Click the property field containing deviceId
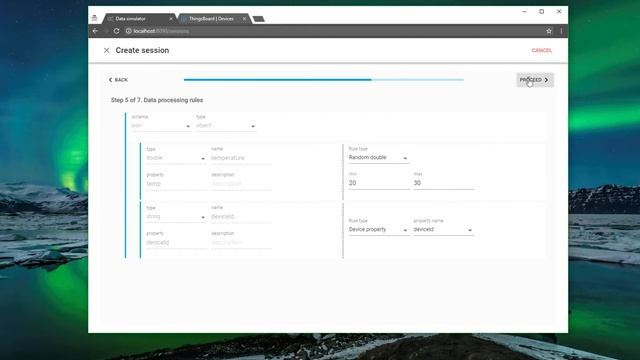The width and height of the screenshot is (640, 360). coord(176,242)
